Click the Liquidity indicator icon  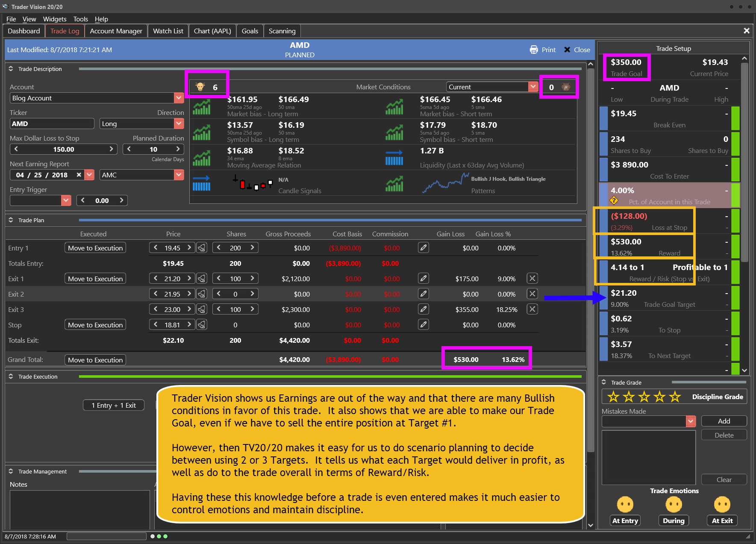point(394,158)
